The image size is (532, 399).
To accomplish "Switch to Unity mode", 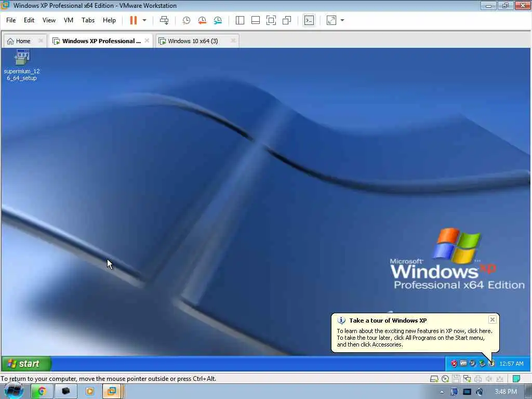I will click(287, 20).
